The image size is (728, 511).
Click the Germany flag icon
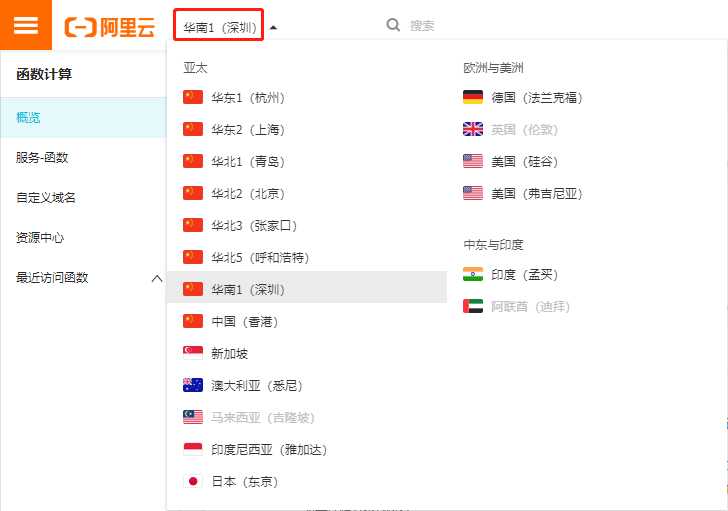click(473, 97)
